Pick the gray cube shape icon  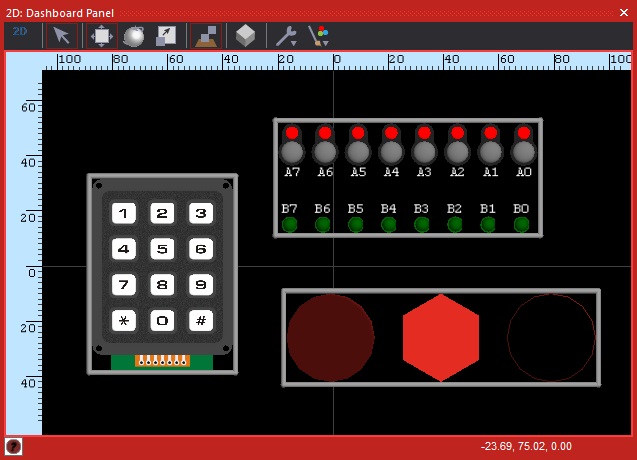tap(246, 36)
